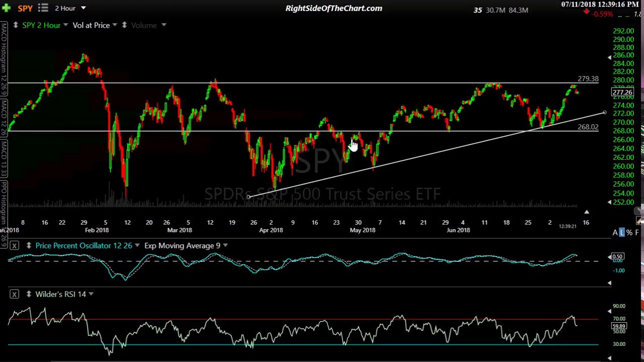The width and height of the screenshot is (644, 362).
Task: Click the current price 277.26 tag
Action: [622, 92]
